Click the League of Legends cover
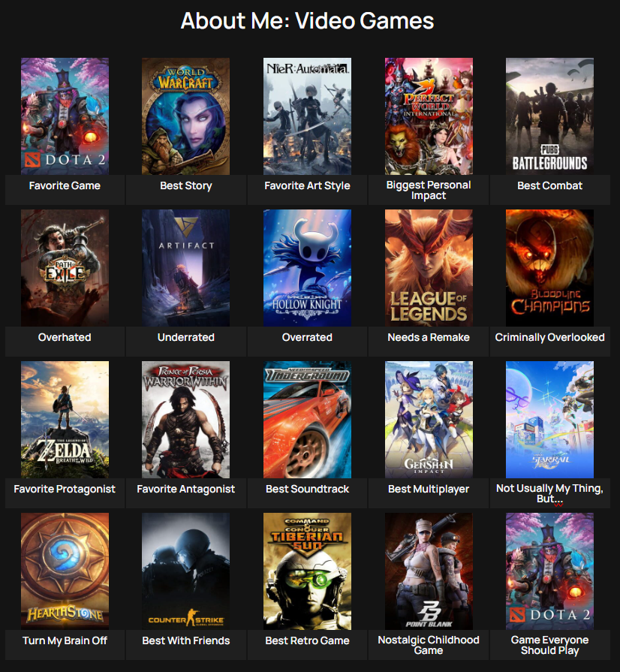620x672 pixels. 429,268
